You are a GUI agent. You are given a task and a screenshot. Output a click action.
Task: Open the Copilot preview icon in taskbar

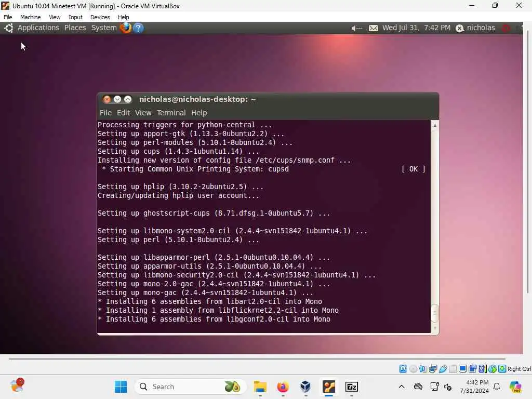(x=515, y=387)
